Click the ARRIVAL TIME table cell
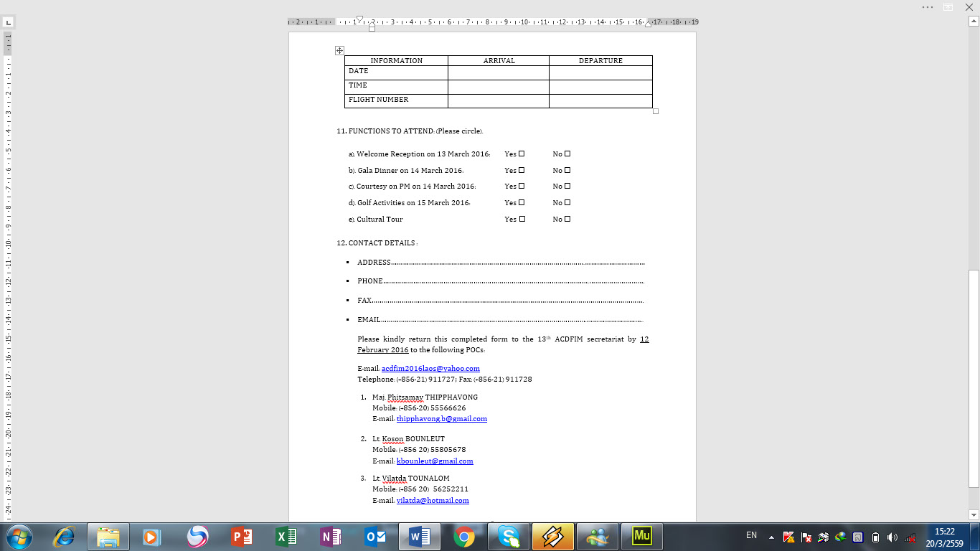Image resolution: width=980 pixels, height=551 pixels. pyautogui.click(x=499, y=87)
